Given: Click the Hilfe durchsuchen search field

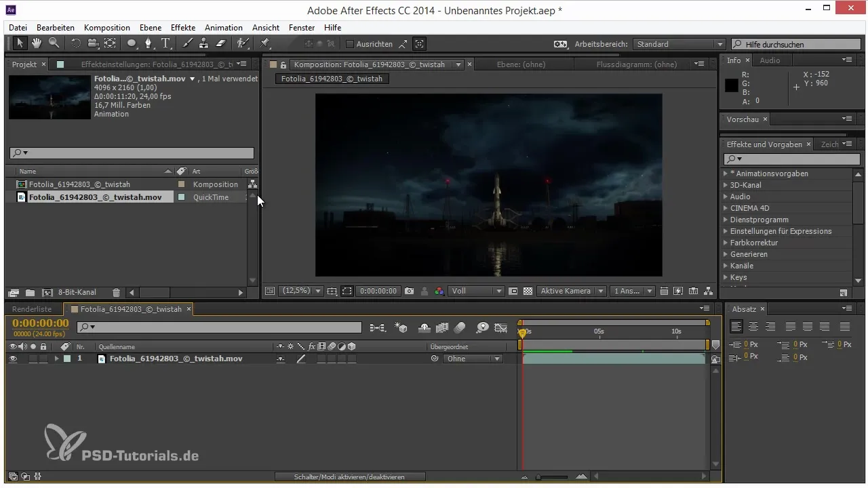Looking at the screenshot, I should coord(795,44).
